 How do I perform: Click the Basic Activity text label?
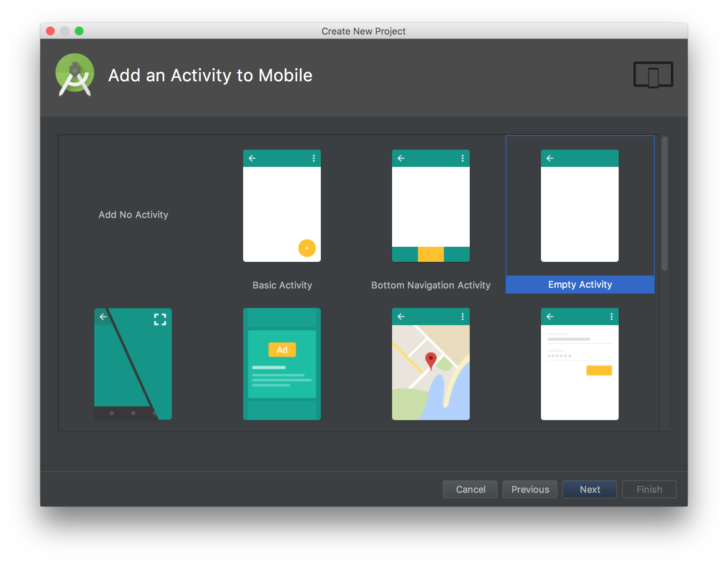coord(282,285)
